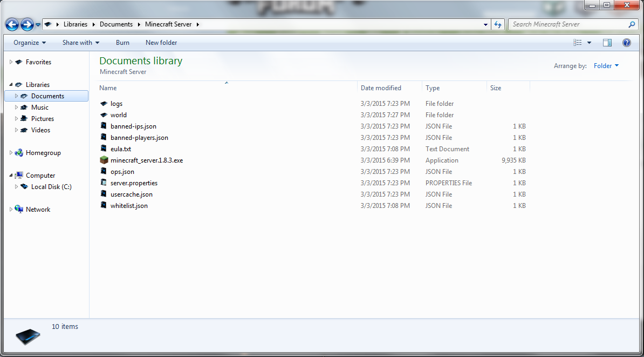Select the world folder icon

(104, 114)
